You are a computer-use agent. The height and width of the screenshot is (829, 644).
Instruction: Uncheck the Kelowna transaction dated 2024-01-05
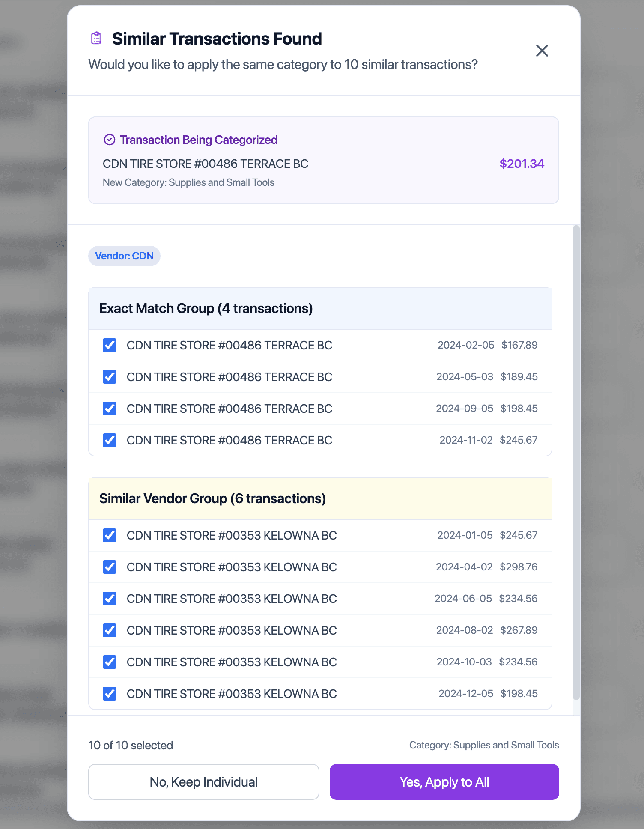tap(110, 535)
